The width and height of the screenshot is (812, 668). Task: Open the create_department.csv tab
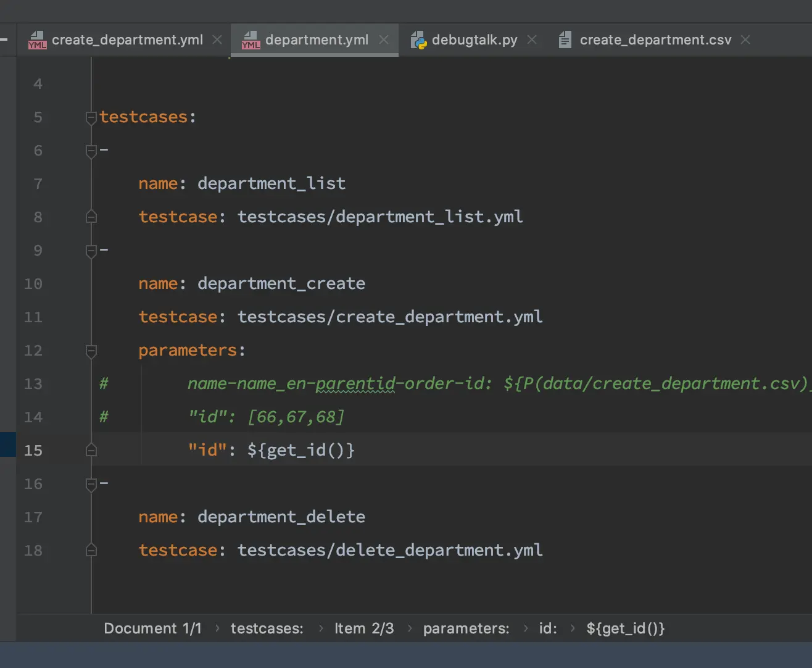tap(655, 40)
